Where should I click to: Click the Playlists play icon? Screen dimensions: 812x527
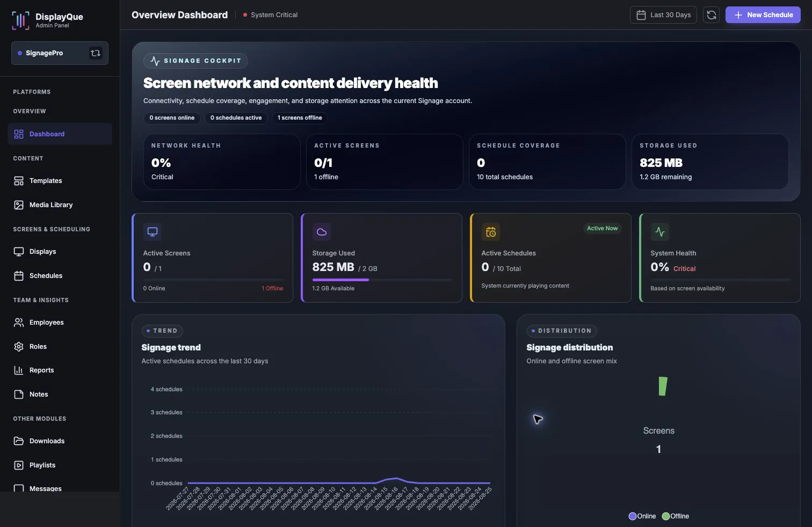(x=19, y=465)
